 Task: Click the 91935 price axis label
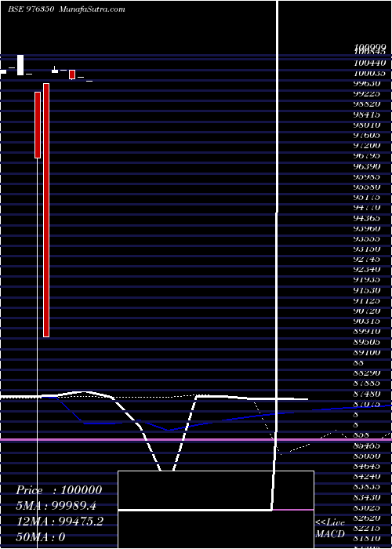pos(368,280)
